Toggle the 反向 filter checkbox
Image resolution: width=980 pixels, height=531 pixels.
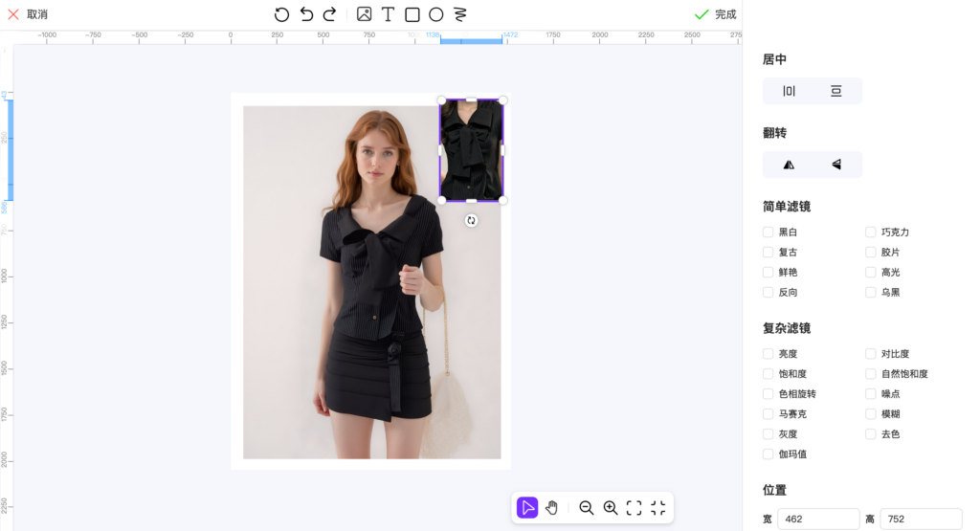pos(768,293)
